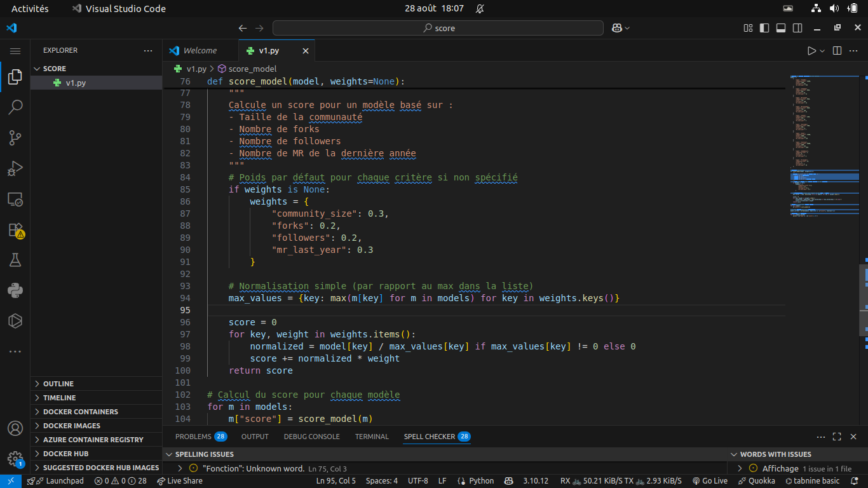The width and height of the screenshot is (868, 488).
Task: Open the Copilot dropdown chevron in title bar
Action: 627,28
